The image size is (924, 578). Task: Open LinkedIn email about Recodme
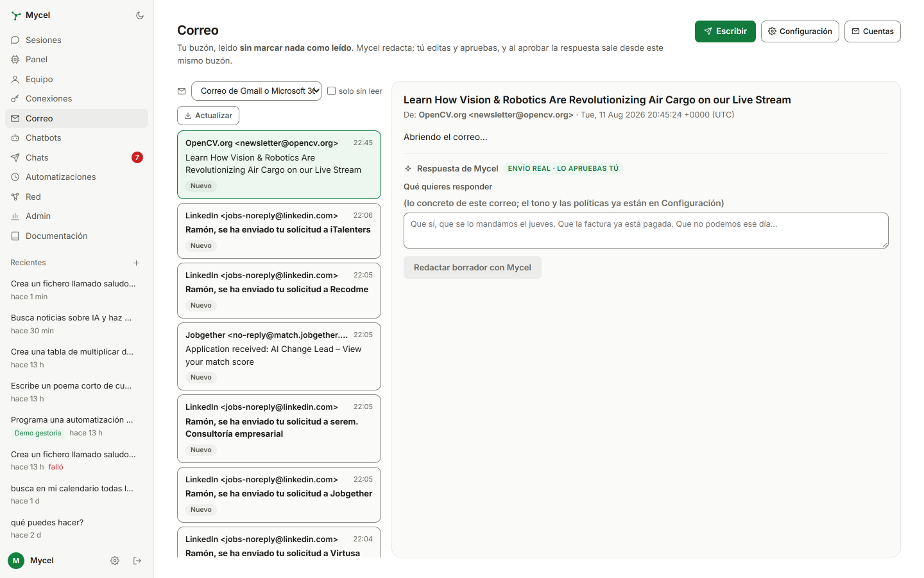279,290
